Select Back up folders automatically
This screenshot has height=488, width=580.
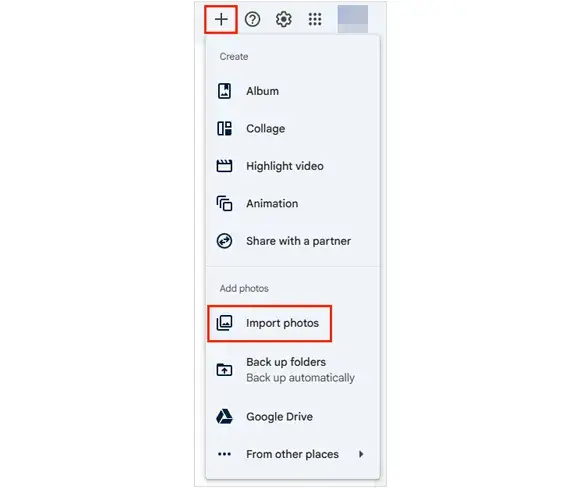coord(293,370)
